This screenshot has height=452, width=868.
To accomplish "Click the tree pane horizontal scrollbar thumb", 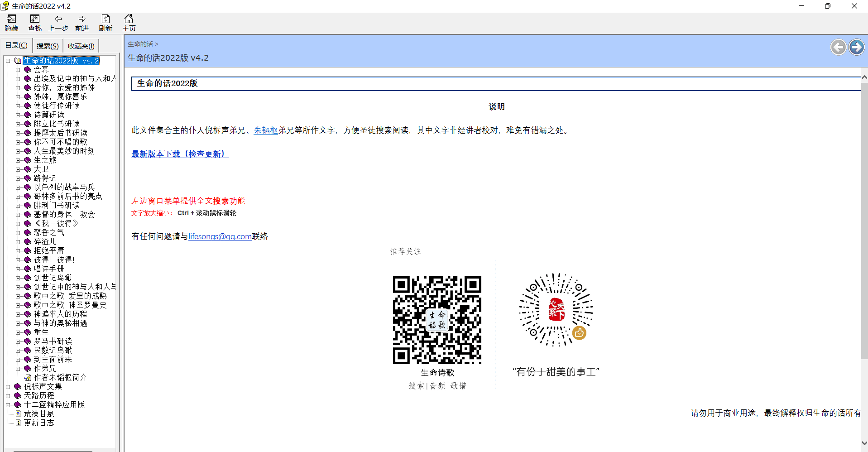I will click(x=53, y=451).
